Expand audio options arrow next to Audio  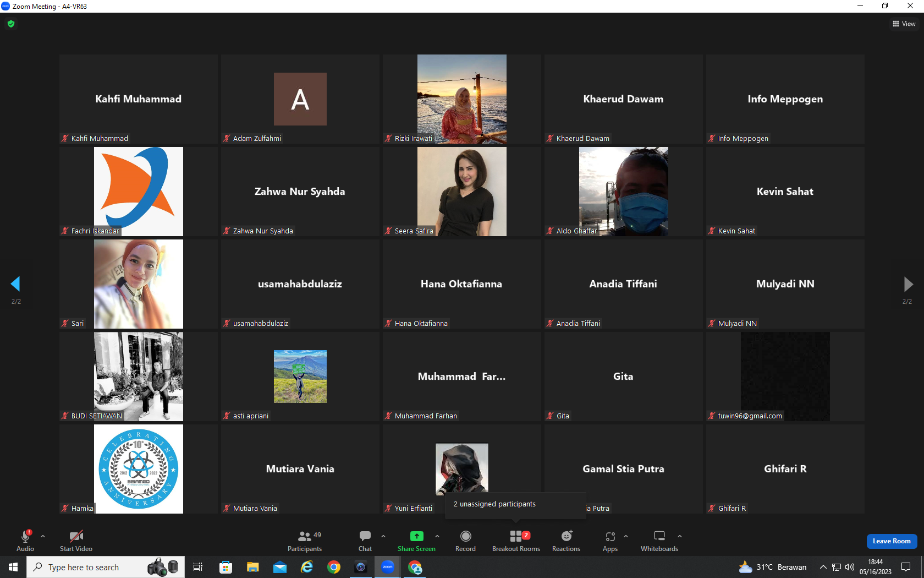pyautogui.click(x=43, y=536)
